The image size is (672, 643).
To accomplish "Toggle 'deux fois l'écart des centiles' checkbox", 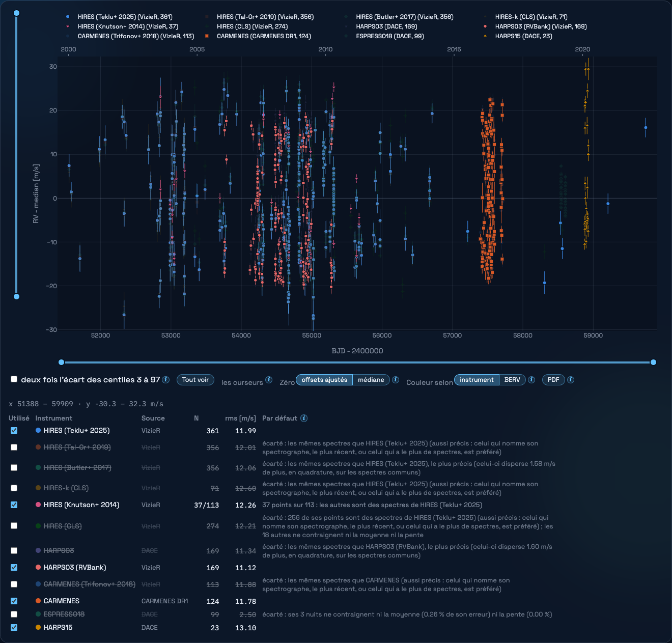I will 14,379.
